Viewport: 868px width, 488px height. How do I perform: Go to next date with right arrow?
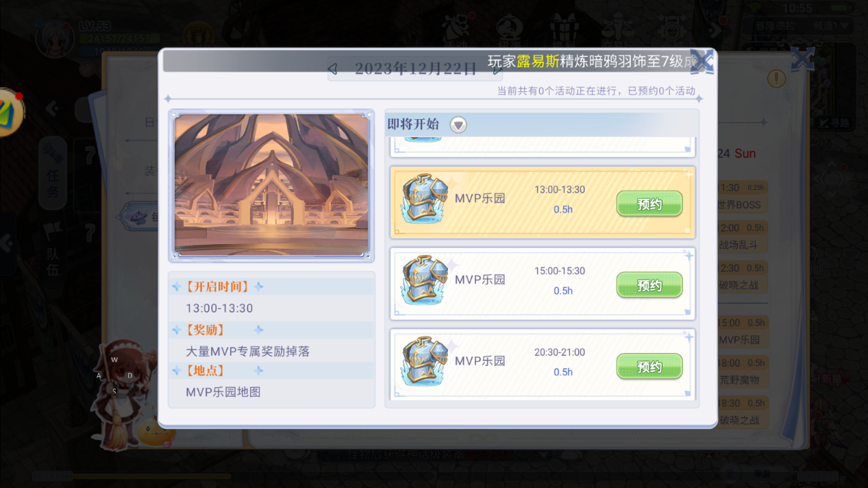coord(499,69)
